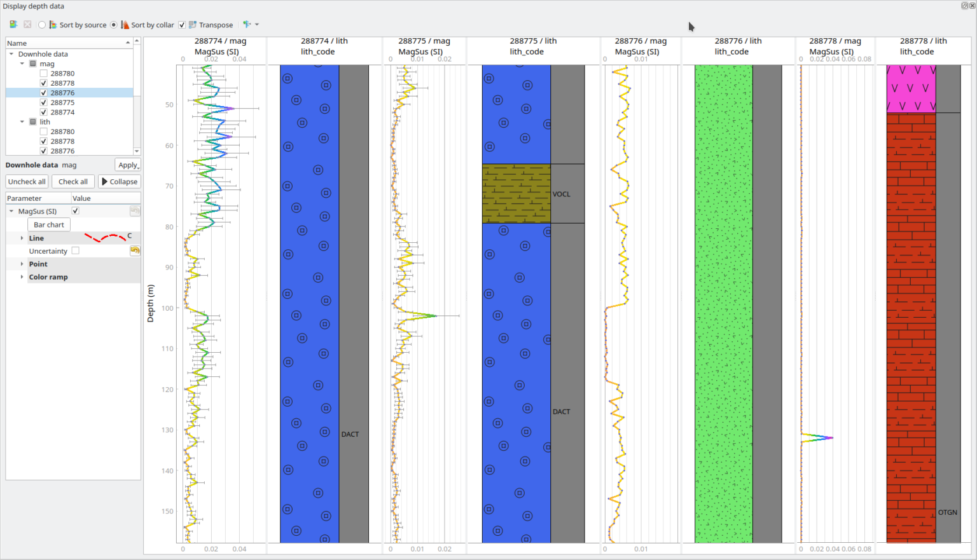Expand the Line parameter group
The height and width of the screenshot is (560, 977).
[x=22, y=238]
